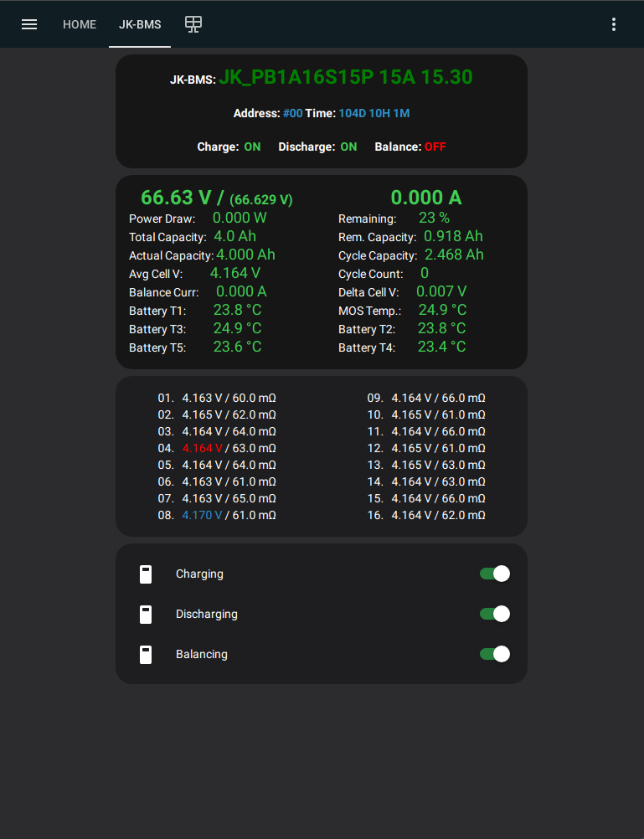Click the Discharging entity label

coord(207,614)
